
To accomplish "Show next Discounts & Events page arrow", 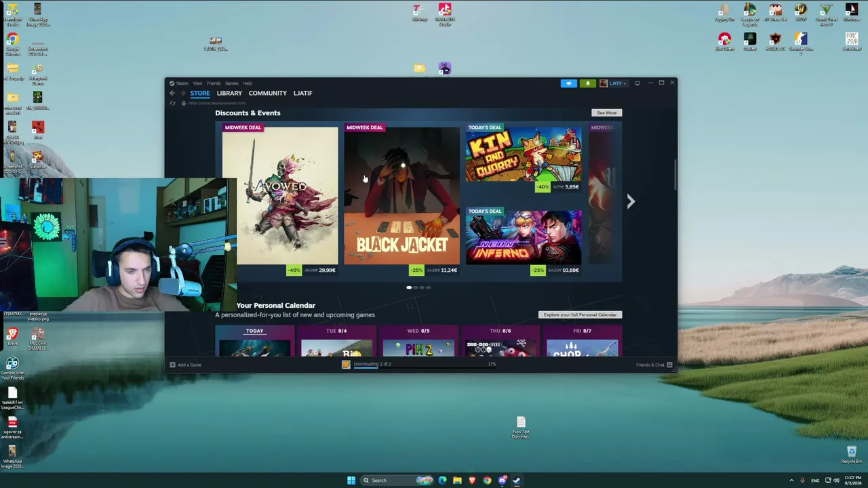I will click(631, 201).
